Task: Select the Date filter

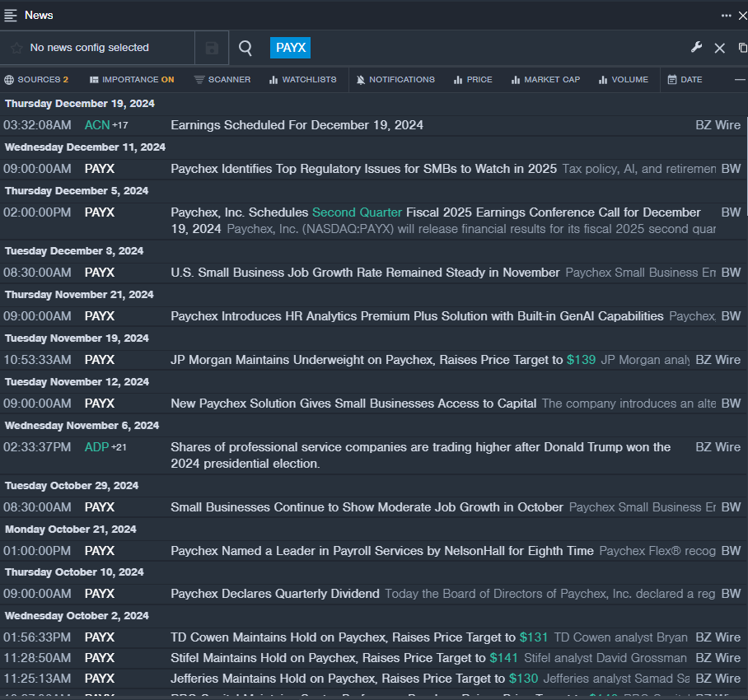Action: pos(685,80)
